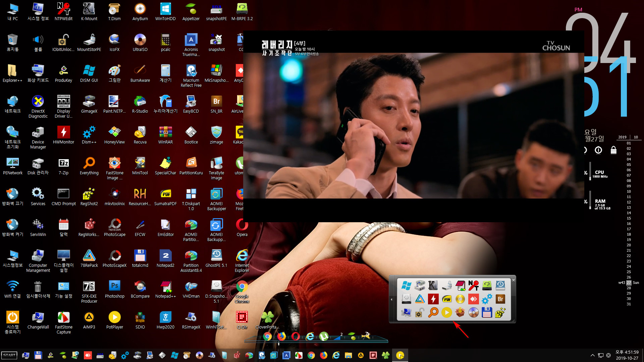Click the network icon in system tray
The height and width of the screenshot is (362, 644).
601,355
